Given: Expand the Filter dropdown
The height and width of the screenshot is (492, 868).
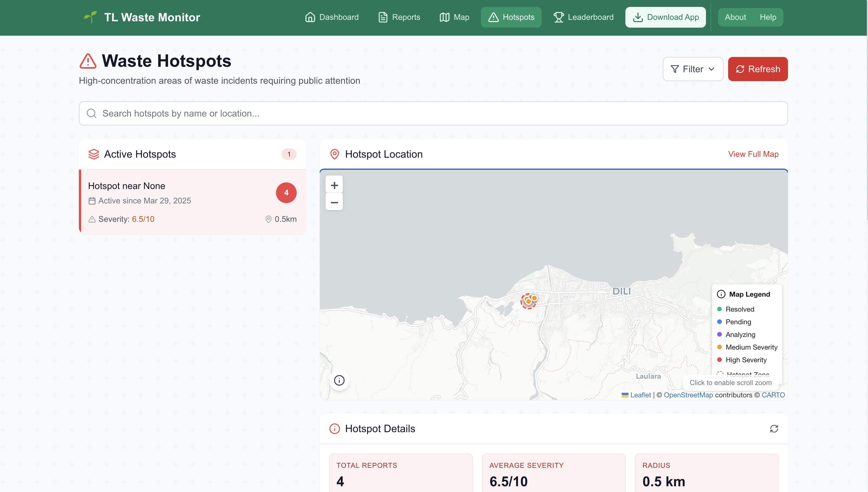Looking at the screenshot, I should tap(692, 69).
